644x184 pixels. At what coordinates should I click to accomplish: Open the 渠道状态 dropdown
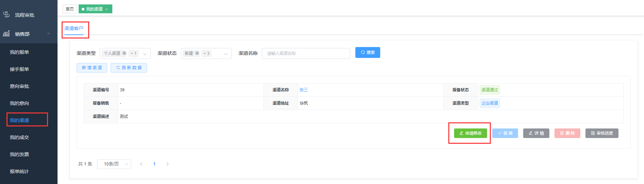(x=226, y=53)
